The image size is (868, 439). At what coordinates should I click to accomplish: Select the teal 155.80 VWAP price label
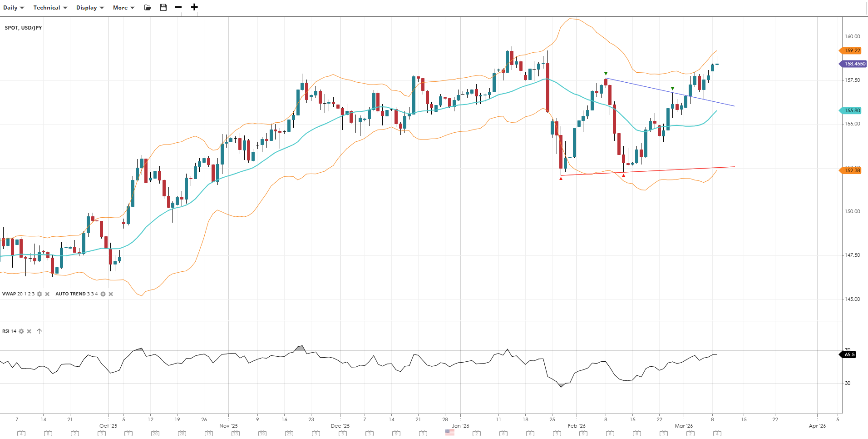point(852,110)
